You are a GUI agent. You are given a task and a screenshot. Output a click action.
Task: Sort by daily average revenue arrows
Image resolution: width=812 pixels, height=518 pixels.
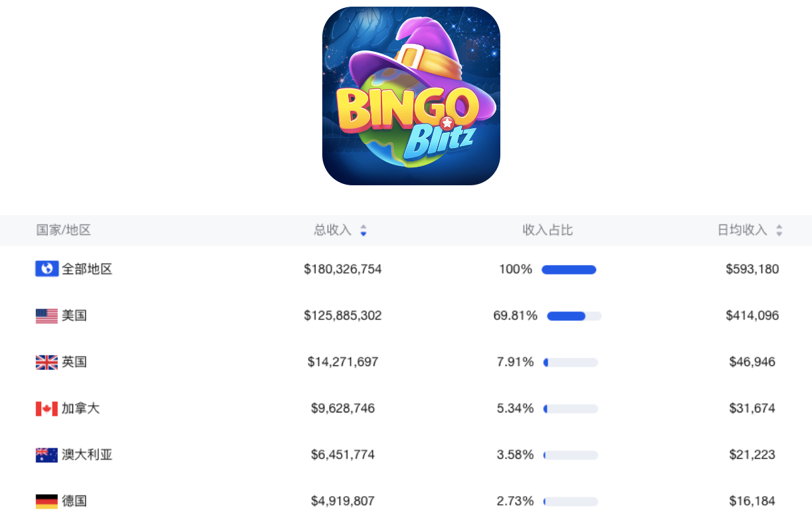(x=779, y=230)
